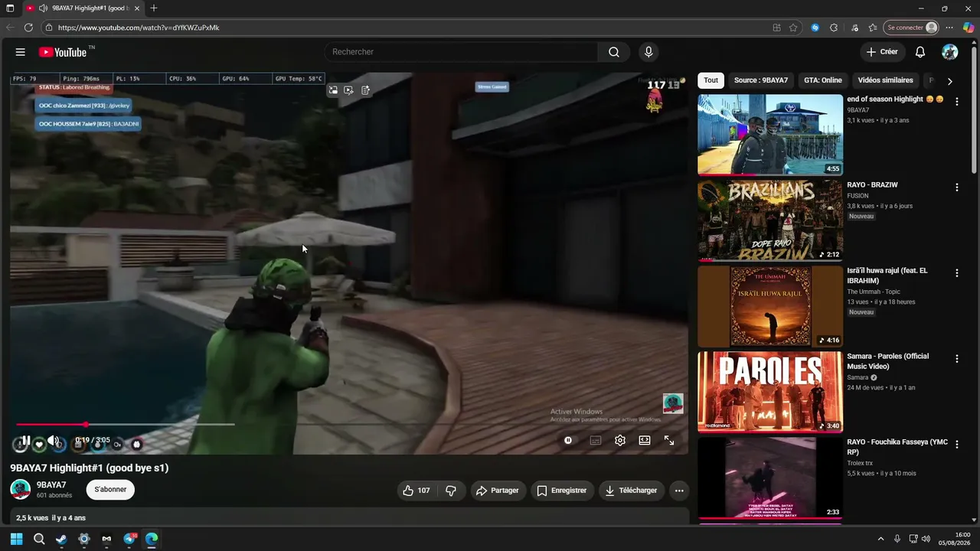The height and width of the screenshot is (551, 980).
Task: Refresh the page with the reload button
Action: (x=28, y=28)
